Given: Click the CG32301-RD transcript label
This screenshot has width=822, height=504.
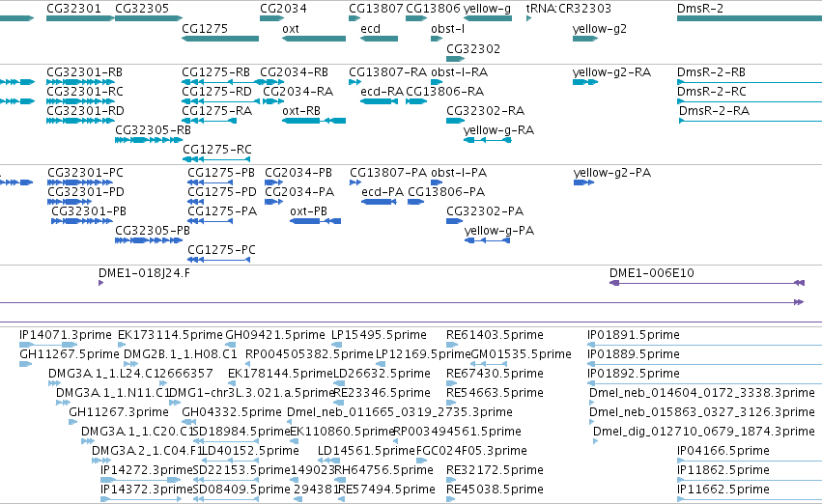Looking at the screenshot, I should coord(85,111).
